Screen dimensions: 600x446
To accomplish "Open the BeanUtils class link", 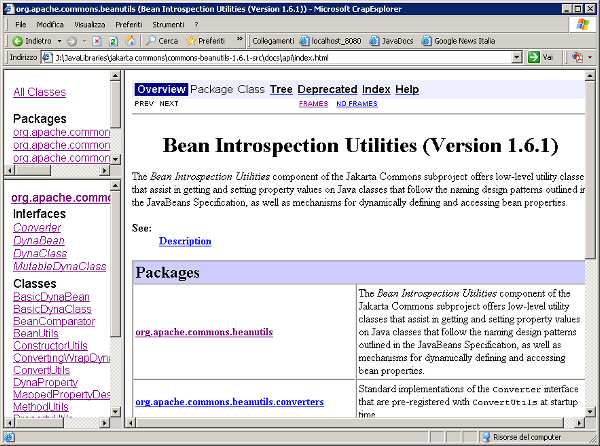I will pos(36,334).
